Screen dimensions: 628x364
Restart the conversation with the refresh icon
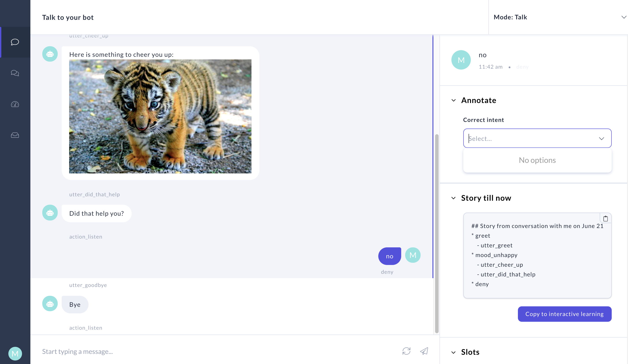coord(406,351)
